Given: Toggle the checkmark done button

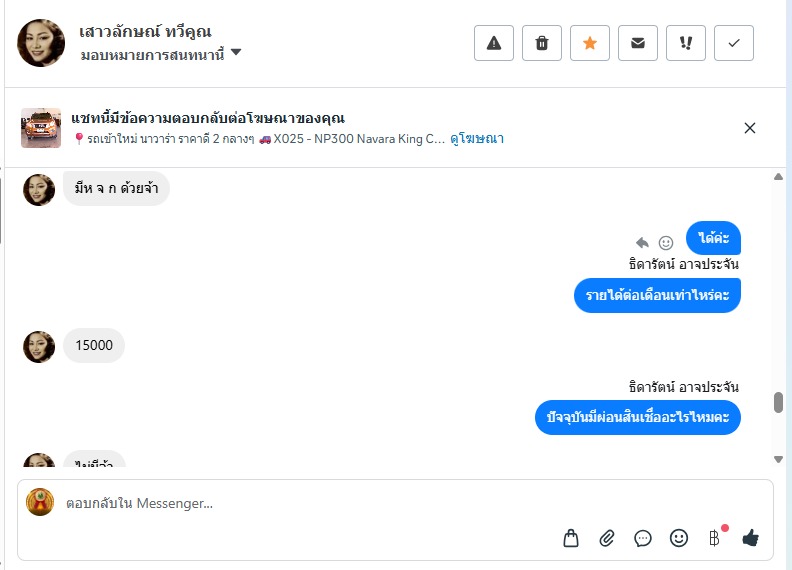Looking at the screenshot, I should 734,43.
